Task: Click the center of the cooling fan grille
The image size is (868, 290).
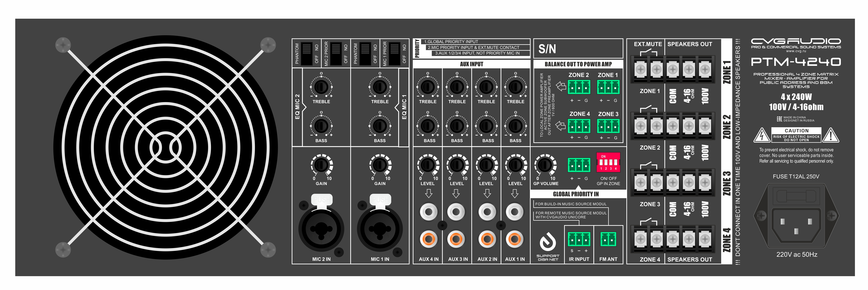Action: [165, 147]
